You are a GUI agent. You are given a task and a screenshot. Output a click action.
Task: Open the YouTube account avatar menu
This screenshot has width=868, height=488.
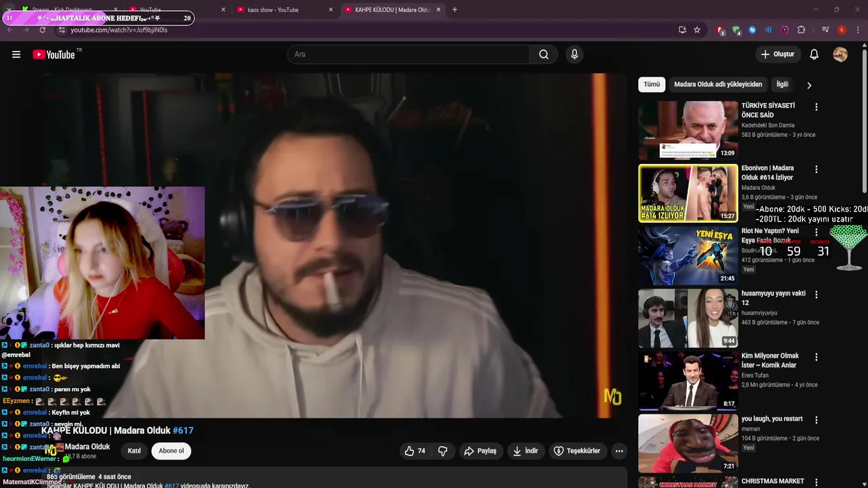pos(840,54)
